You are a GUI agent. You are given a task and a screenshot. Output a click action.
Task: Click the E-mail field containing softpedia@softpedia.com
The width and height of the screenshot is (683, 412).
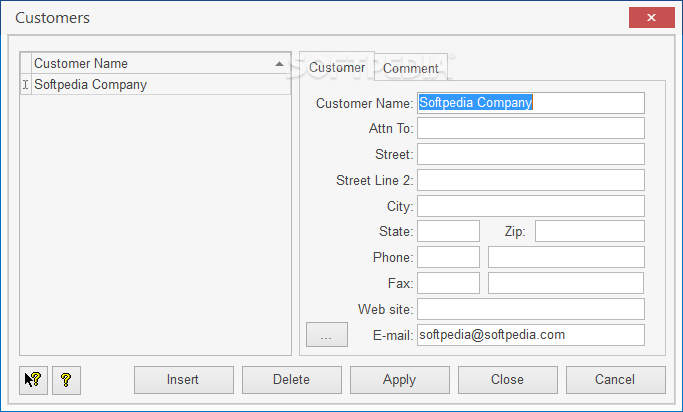pos(531,335)
